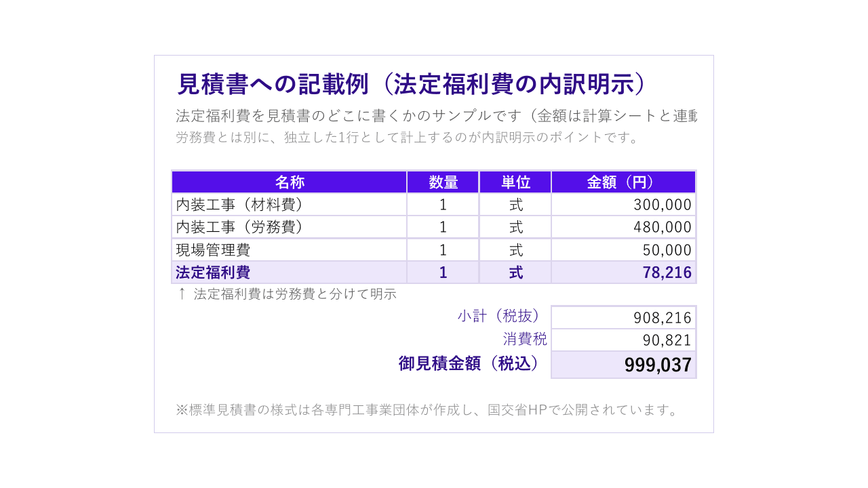Click quantity 1 in the 労務費 row

click(443, 227)
